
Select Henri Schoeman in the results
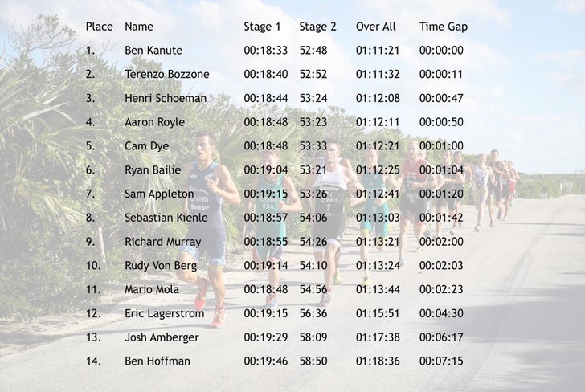point(166,98)
